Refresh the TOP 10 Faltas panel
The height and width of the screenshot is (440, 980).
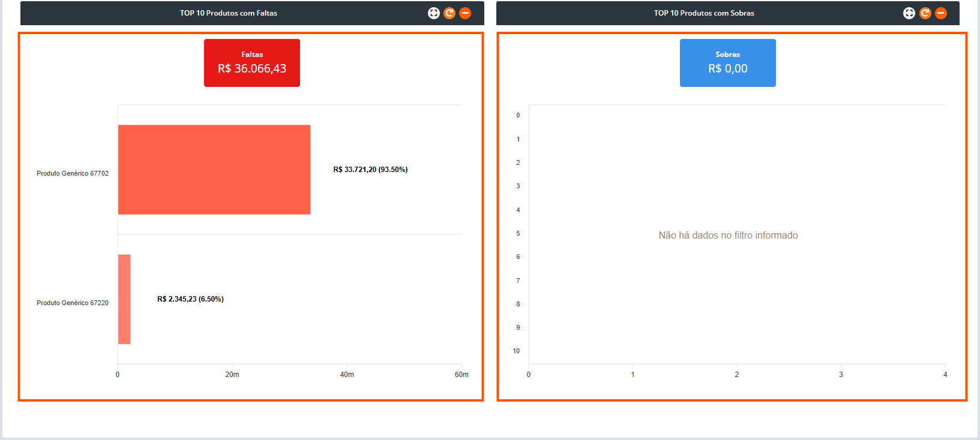coord(449,13)
